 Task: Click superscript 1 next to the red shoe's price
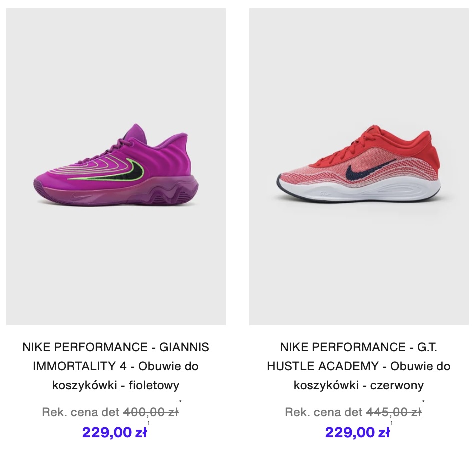pos(391,423)
